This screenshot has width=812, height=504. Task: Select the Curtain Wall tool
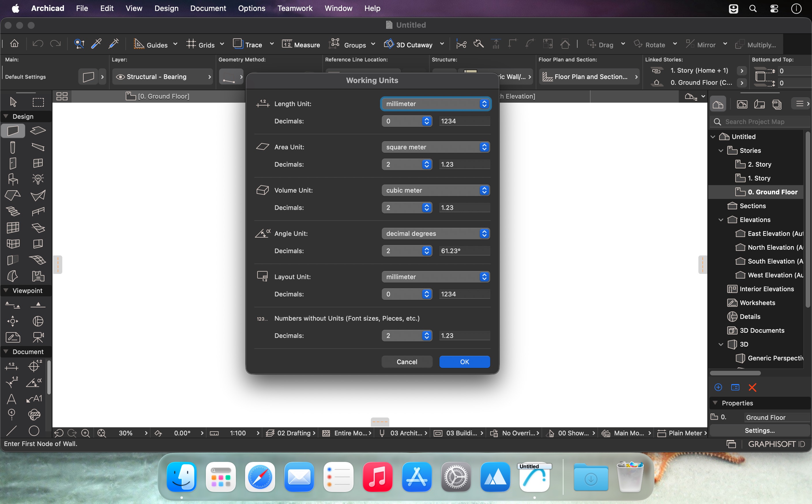(x=13, y=228)
